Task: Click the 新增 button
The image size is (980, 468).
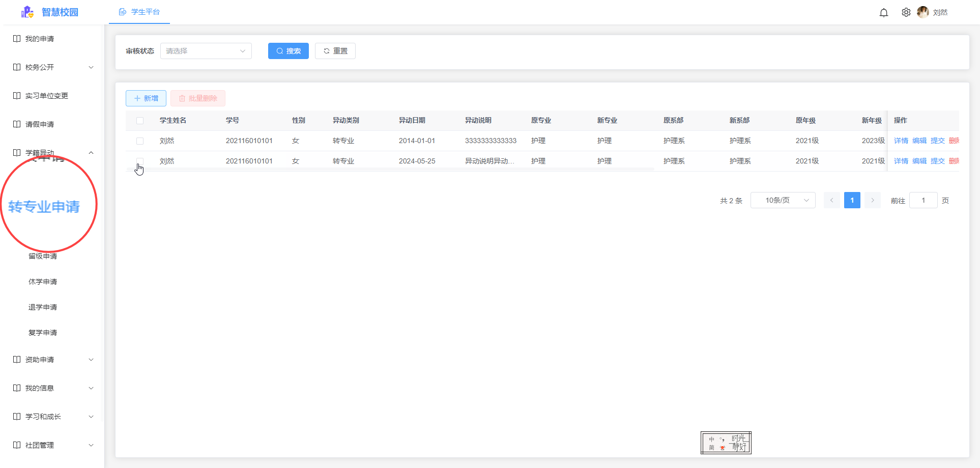Action: click(x=146, y=98)
